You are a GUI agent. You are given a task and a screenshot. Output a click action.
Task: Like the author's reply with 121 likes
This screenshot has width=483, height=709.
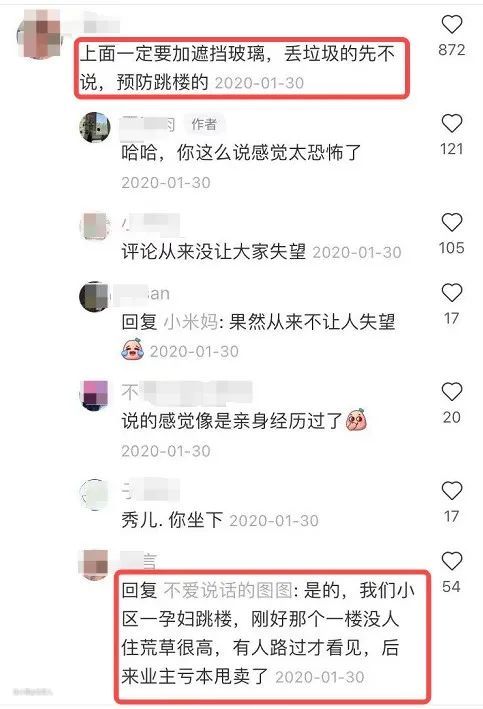coord(452,123)
